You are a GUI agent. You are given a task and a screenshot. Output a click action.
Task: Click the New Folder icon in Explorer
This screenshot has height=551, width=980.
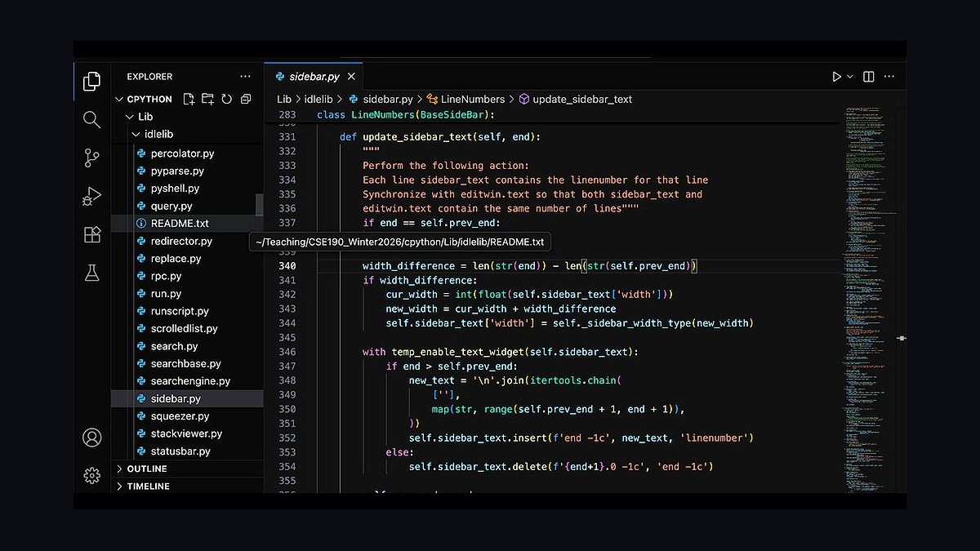[x=207, y=99]
